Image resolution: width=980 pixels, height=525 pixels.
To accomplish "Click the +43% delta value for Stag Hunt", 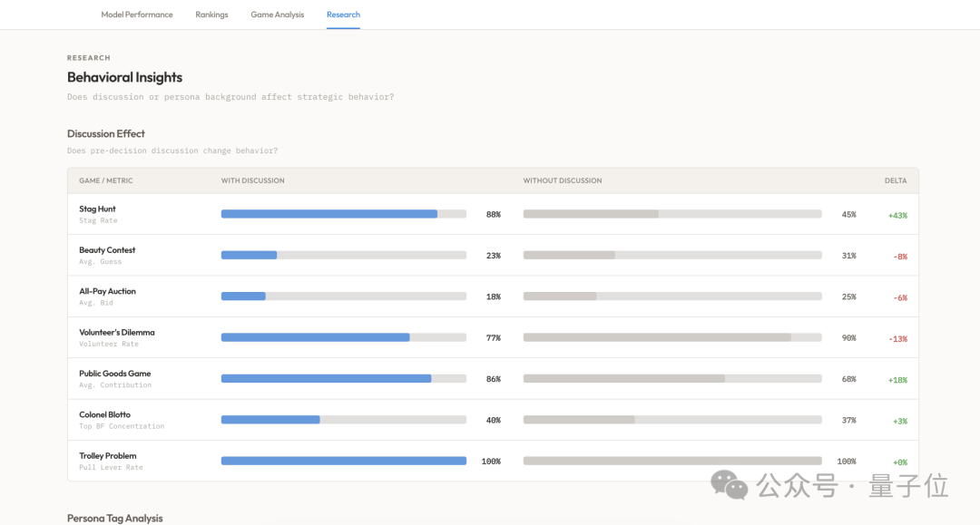I will tap(897, 216).
